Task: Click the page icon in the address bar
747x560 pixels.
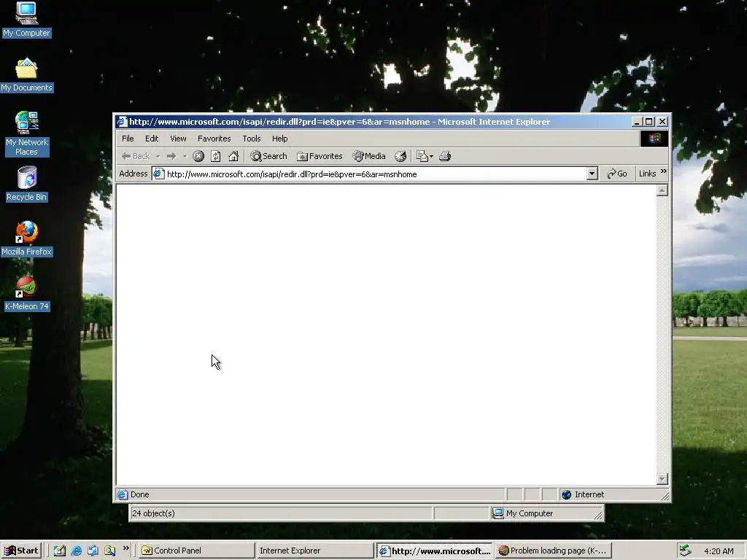Action: tap(158, 174)
